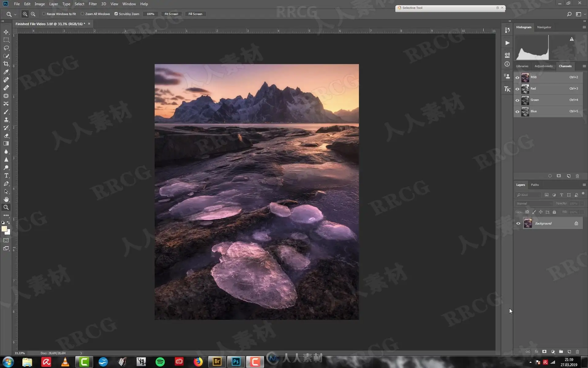Hide the Green channel visibility eye
This screenshot has width=588, height=368.
[x=517, y=100]
